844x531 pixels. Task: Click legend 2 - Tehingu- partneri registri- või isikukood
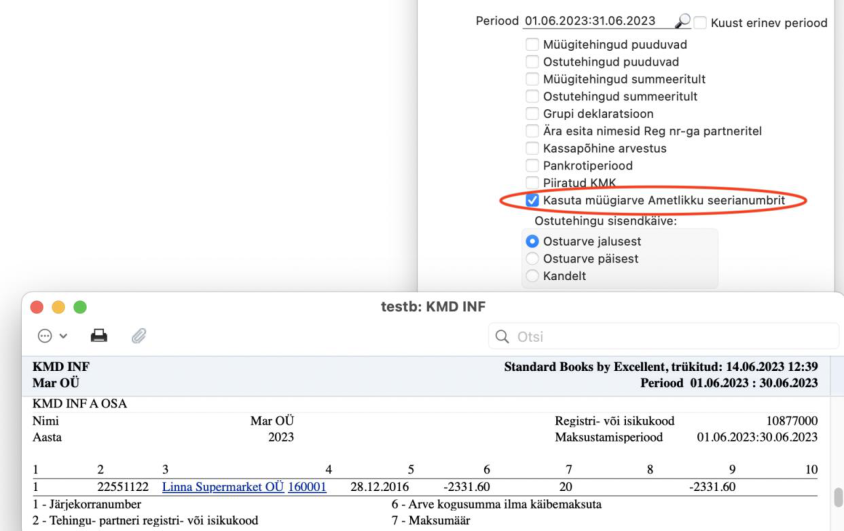[x=145, y=520]
